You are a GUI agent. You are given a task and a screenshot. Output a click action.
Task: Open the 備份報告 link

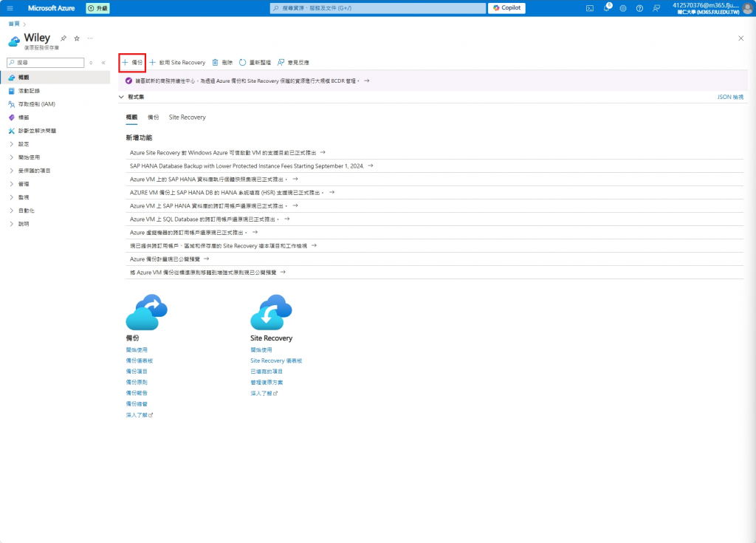tap(137, 393)
